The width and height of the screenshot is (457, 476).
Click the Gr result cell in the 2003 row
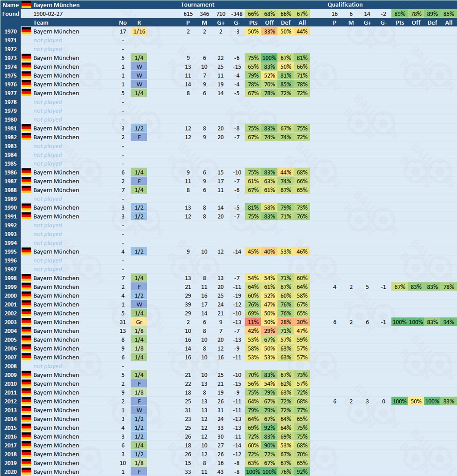139,322
